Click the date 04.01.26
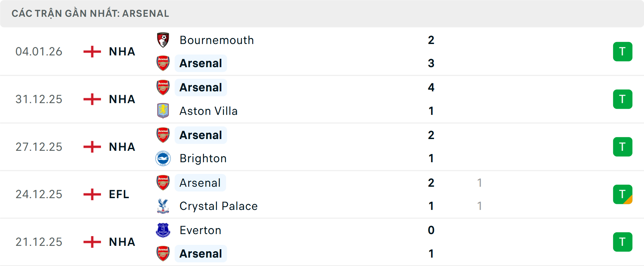This screenshot has width=644, height=266. [39, 51]
